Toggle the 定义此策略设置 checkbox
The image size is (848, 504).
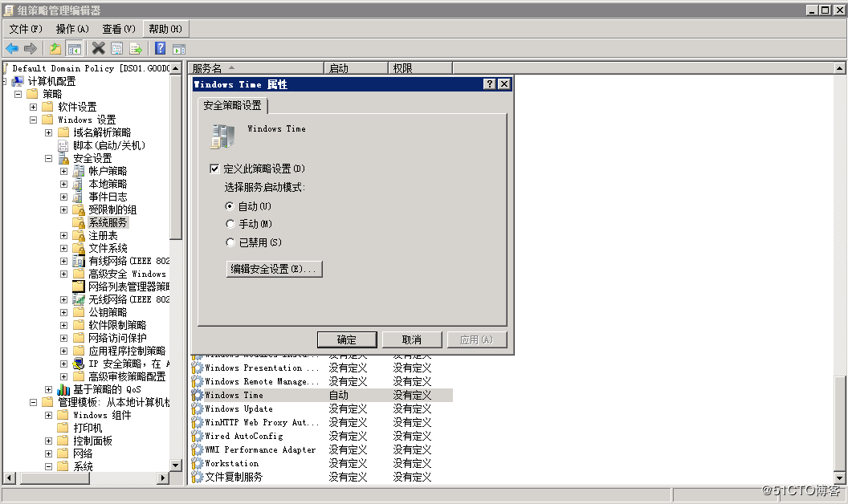[x=214, y=169]
